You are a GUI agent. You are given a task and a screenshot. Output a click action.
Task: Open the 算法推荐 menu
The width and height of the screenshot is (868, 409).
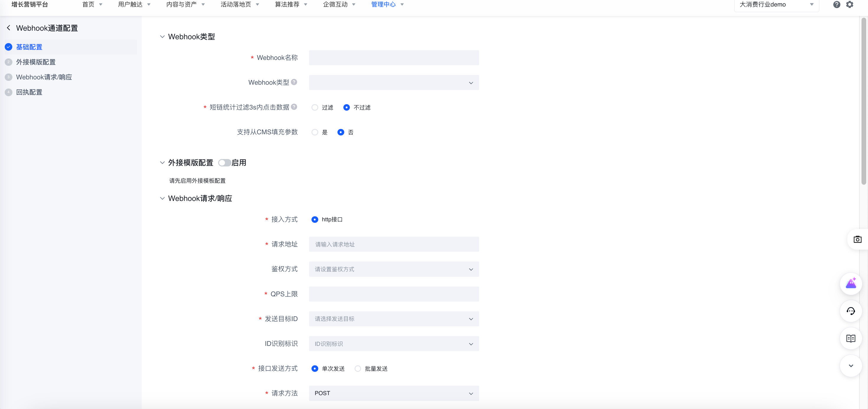click(x=291, y=4)
